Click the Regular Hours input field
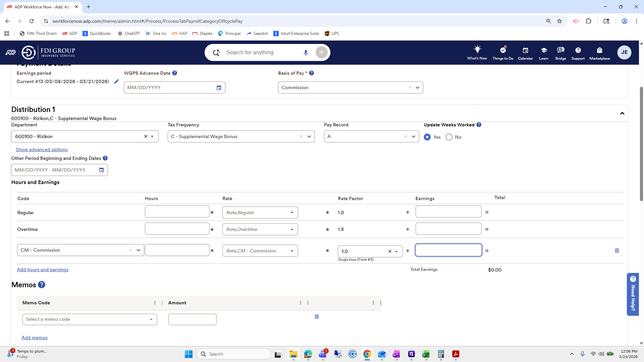Image resolution: width=644 pixels, height=362 pixels. (x=177, y=212)
